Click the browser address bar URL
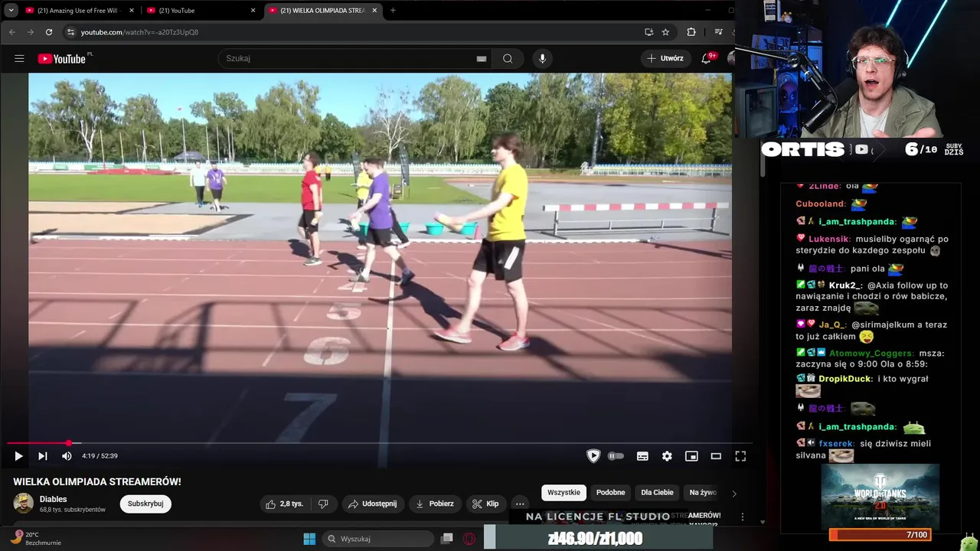980x551 pixels. pyautogui.click(x=139, y=32)
